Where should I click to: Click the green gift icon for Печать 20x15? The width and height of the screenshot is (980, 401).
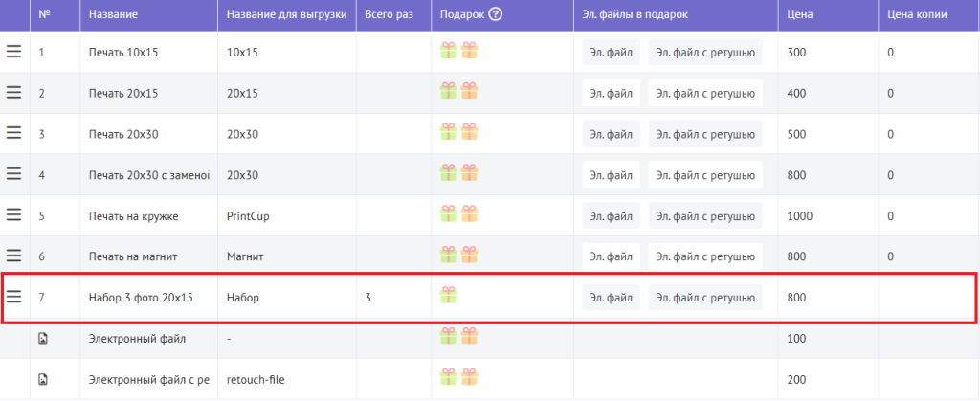(449, 92)
